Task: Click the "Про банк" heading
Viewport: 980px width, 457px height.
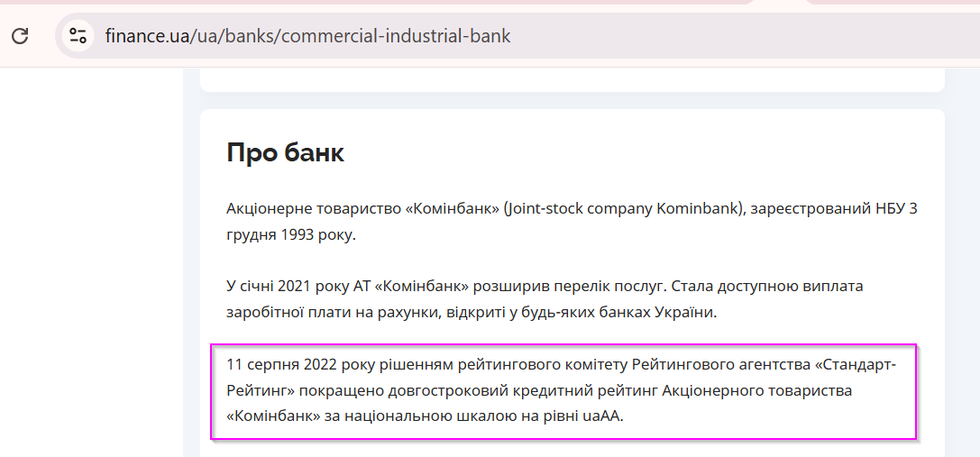Action: pos(285,152)
